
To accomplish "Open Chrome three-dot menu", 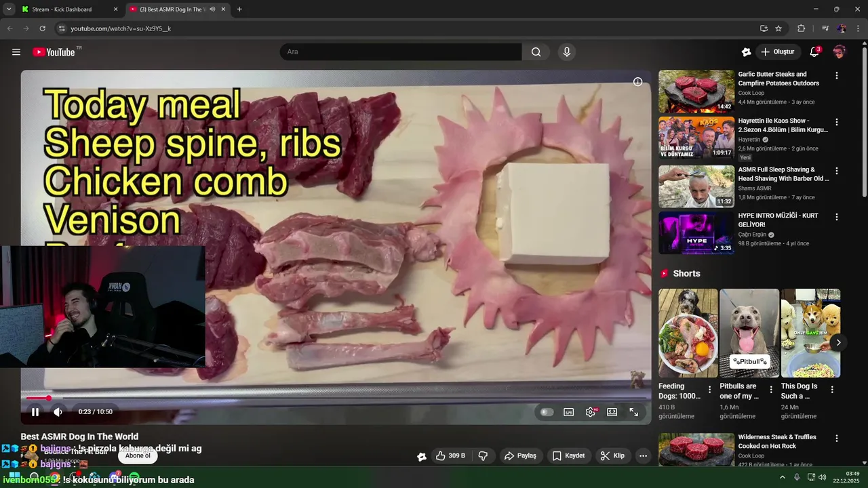I will (x=859, y=28).
